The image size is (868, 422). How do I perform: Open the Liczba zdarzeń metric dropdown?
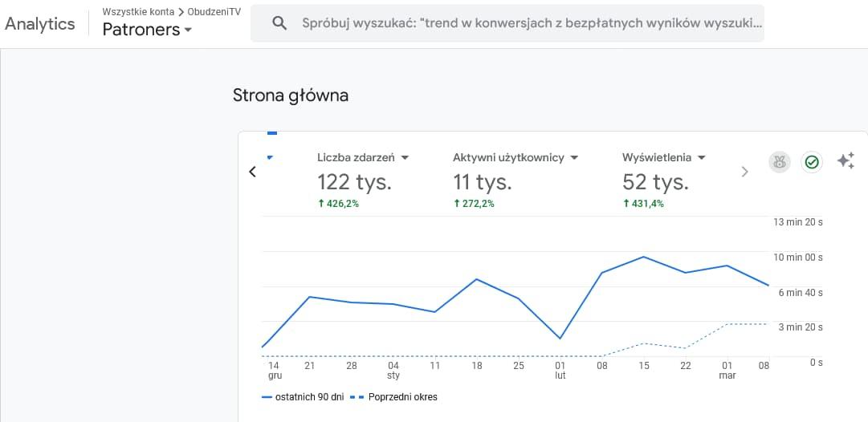coord(405,158)
